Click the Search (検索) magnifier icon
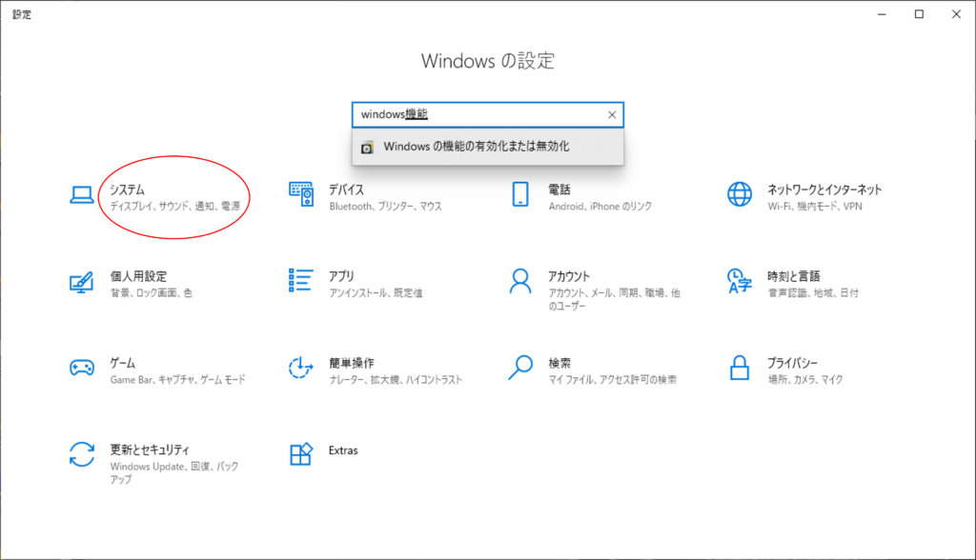The width and height of the screenshot is (976, 560). (520, 368)
